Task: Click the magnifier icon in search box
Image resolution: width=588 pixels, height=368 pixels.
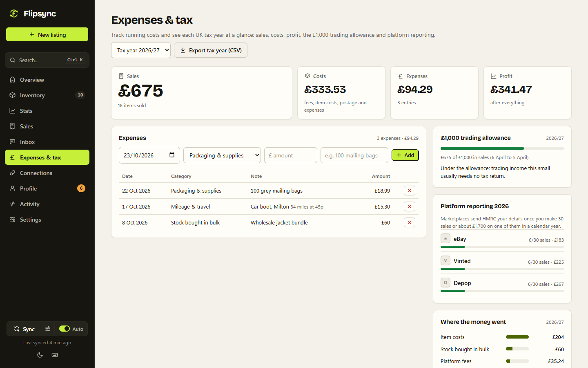Action: click(x=13, y=60)
